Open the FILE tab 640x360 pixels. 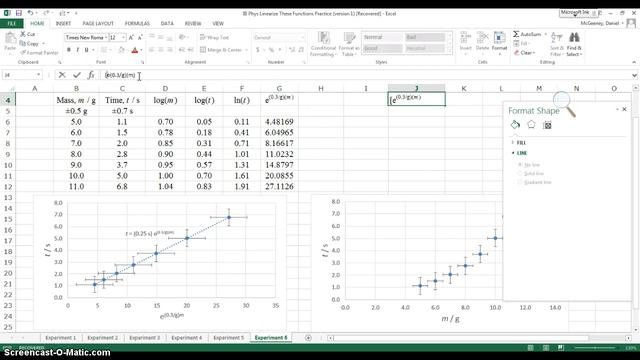12,24
